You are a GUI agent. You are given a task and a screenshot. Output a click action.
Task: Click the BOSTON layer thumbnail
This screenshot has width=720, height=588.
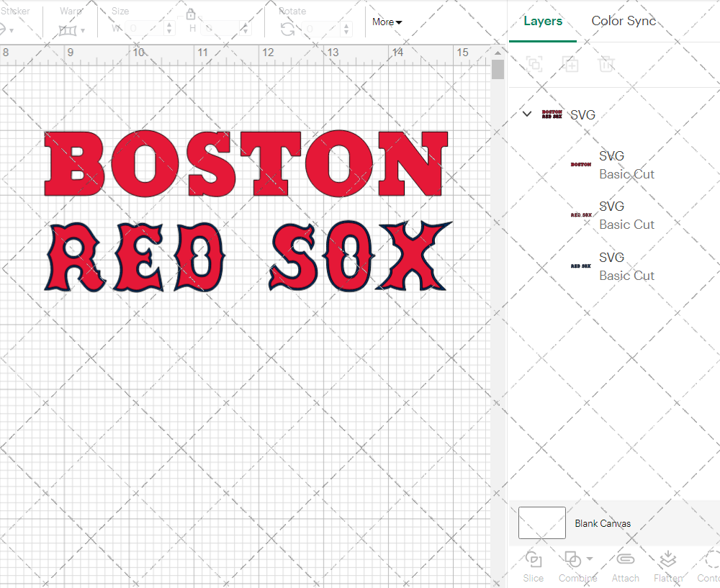point(581,164)
